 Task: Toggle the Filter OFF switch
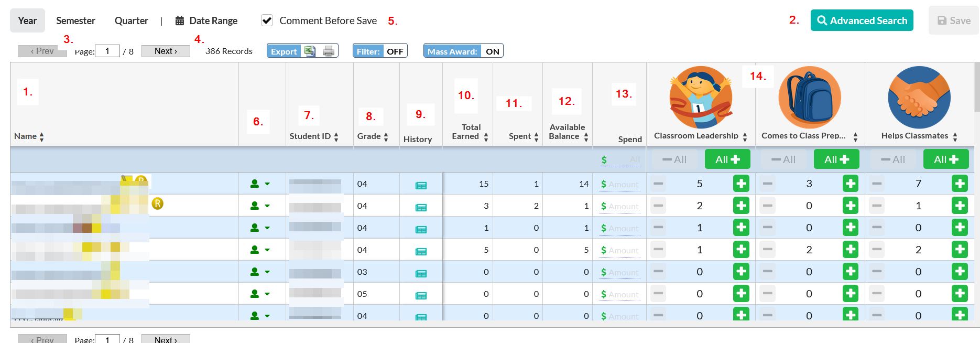[380, 51]
